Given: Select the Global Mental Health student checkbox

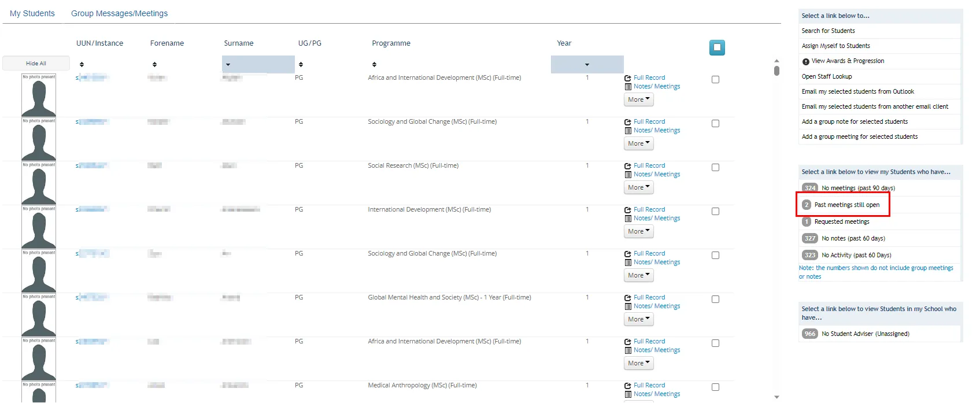Looking at the screenshot, I should click(x=715, y=300).
